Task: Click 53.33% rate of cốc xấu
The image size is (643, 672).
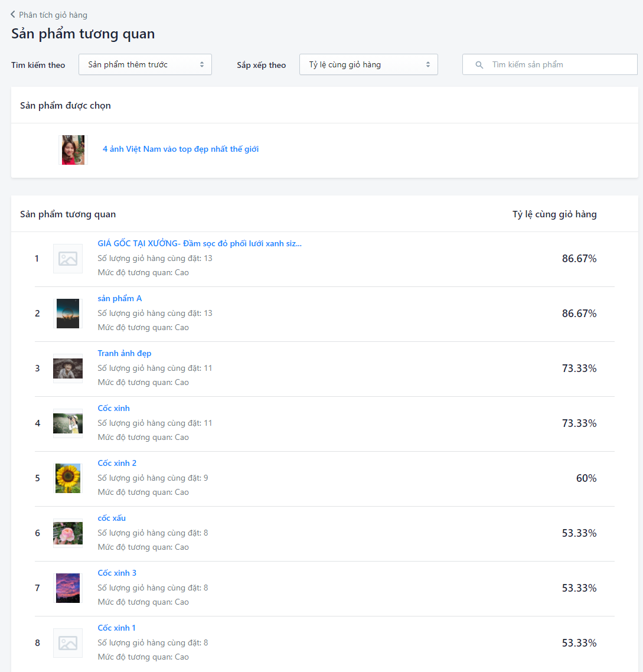Action: click(x=579, y=533)
